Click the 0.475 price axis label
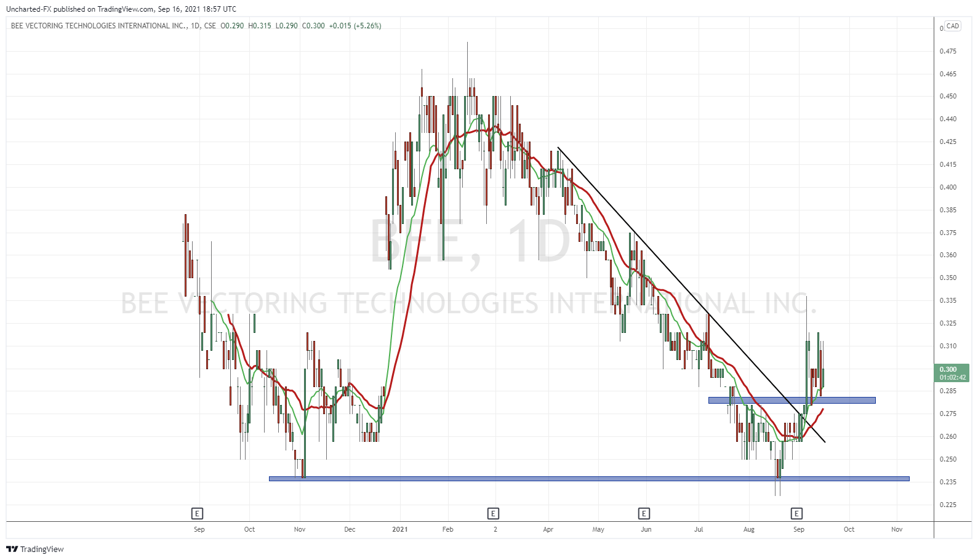Image resolution: width=978 pixels, height=560 pixels. click(x=948, y=51)
